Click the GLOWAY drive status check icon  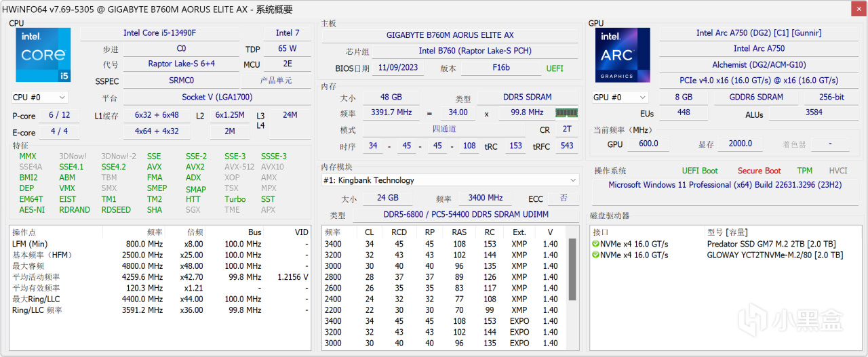595,255
